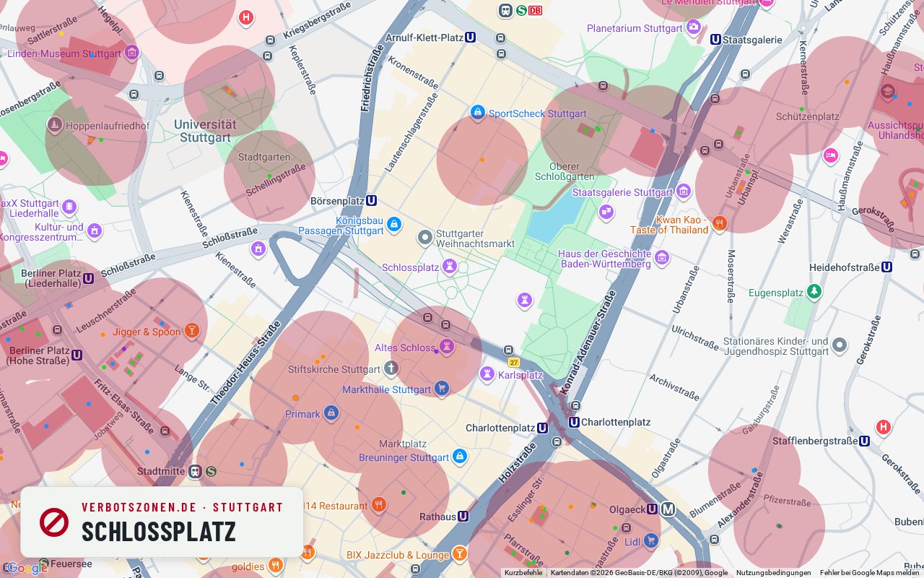
Task: Click the Google logo link
Action: [27, 569]
